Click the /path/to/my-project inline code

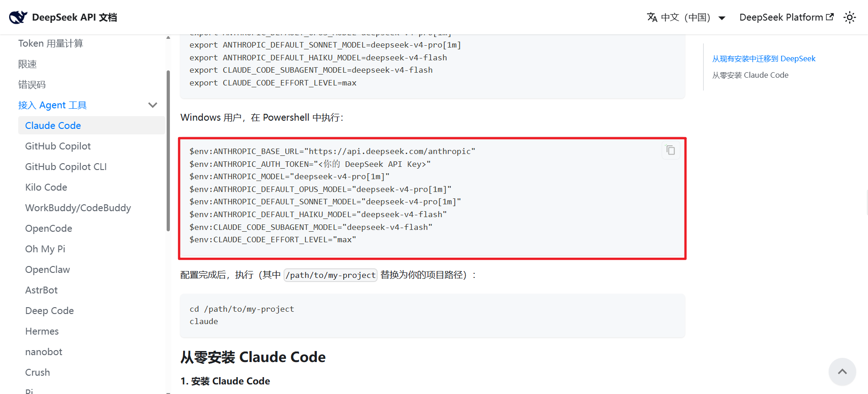click(331, 275)
